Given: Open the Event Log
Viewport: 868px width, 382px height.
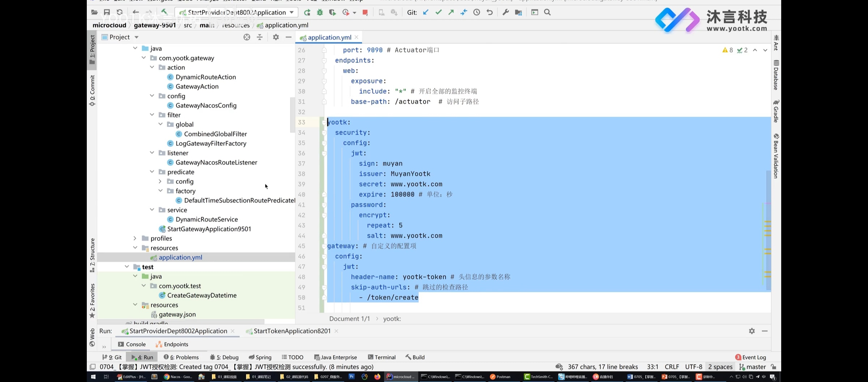Looking at the screenshot, I should click(x=751, y=357).
